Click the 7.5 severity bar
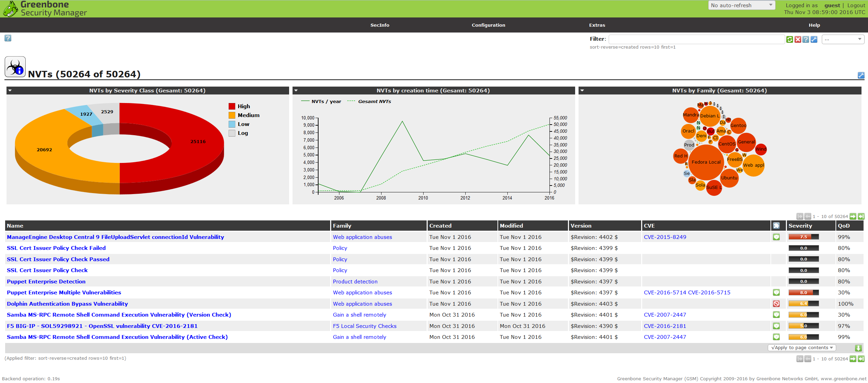 [803, 237]
